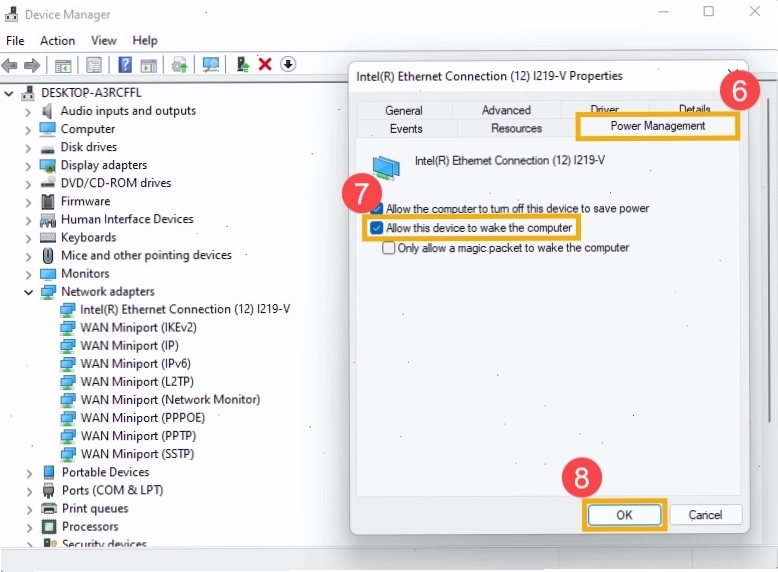Image resolution: width=778 pixels, height=572 pixels.
Task: Collapse the Network adapters category
Action: [28, 292]
